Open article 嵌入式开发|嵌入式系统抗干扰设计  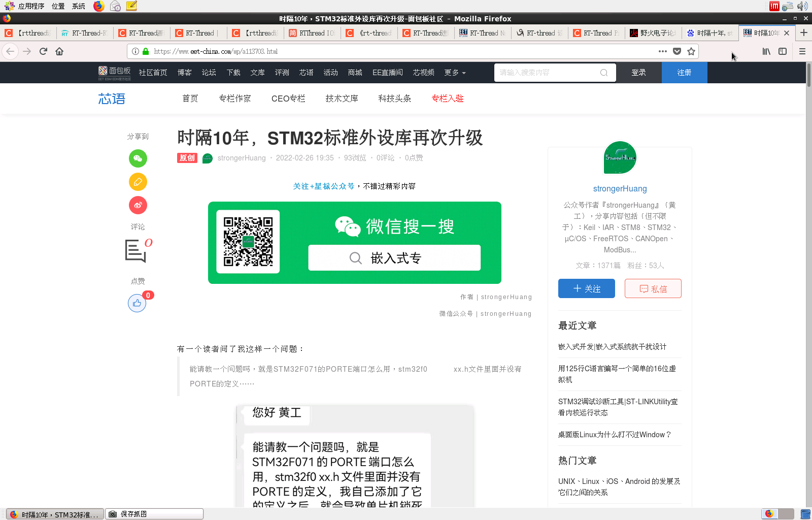tap(613, 346)
